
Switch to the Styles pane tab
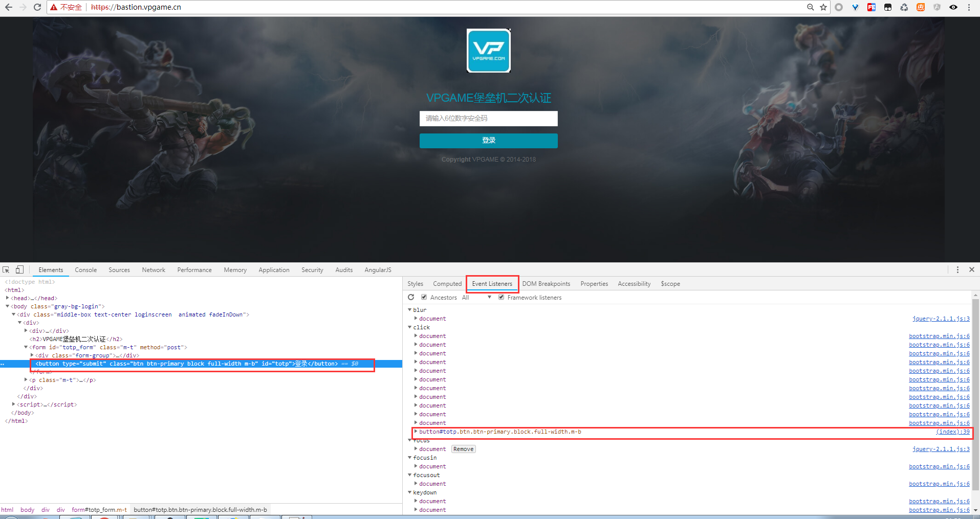tap(415, 284)
